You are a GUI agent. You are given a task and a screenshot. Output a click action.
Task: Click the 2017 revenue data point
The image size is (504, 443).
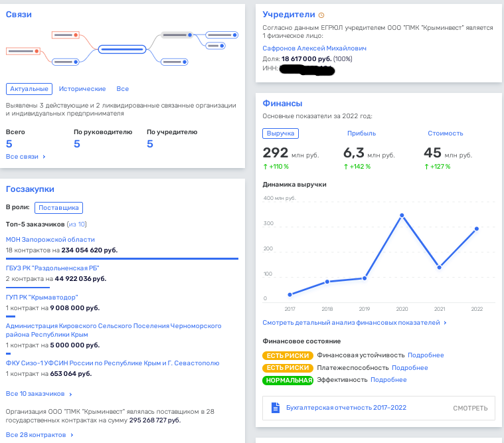point(290,294)
